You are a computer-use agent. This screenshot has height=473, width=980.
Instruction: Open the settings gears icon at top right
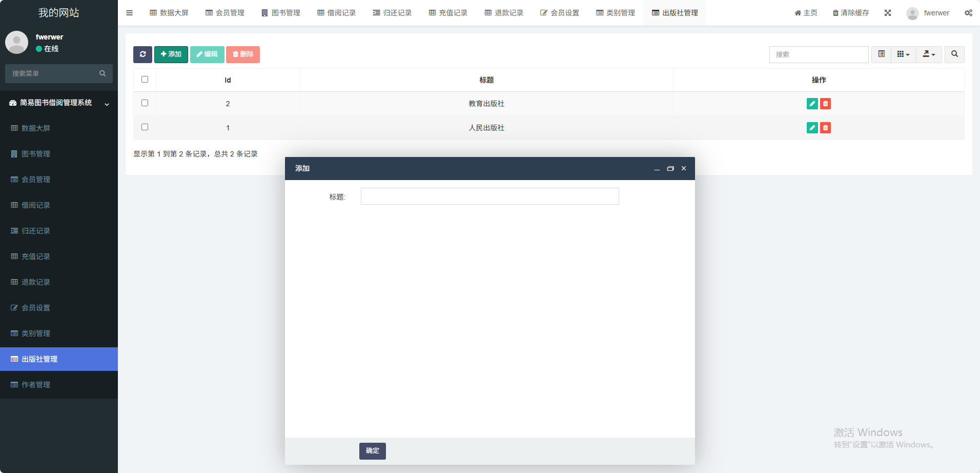point(968,13)
